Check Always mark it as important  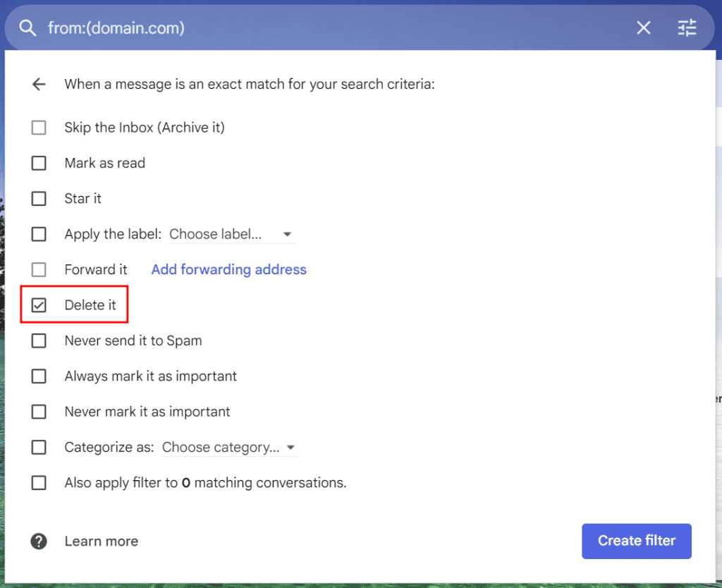(x=39, y=376)
